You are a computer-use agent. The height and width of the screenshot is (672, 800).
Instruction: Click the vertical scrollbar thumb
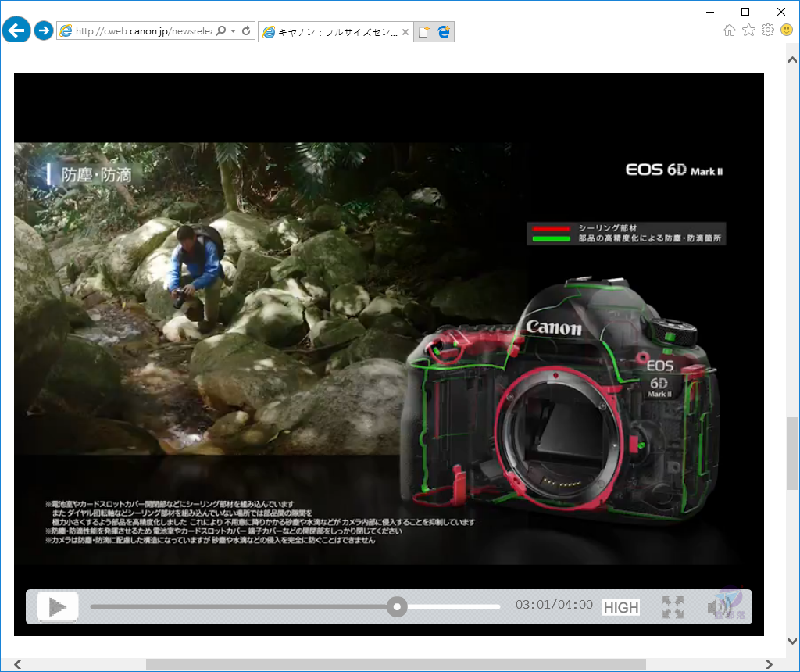(x=792, y=453)
